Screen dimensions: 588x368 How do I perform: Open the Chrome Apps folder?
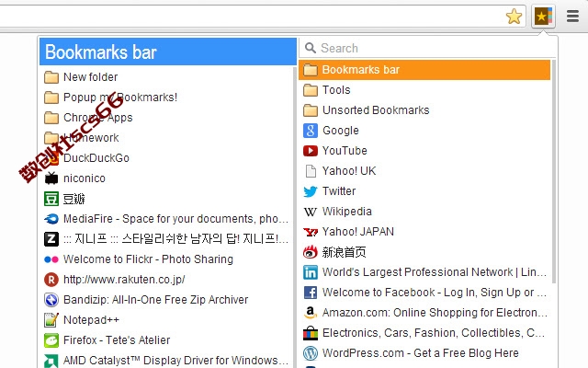(167, 118)
